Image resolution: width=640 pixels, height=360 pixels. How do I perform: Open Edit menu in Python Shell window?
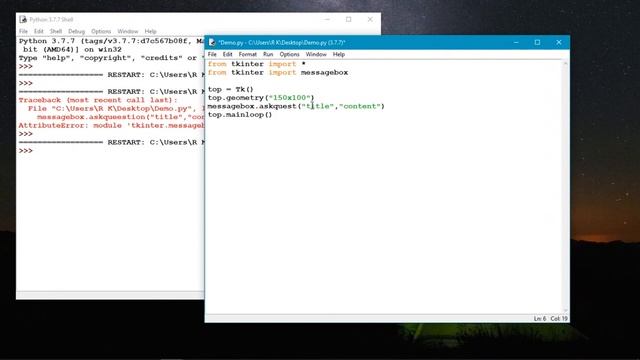point(38,31)
